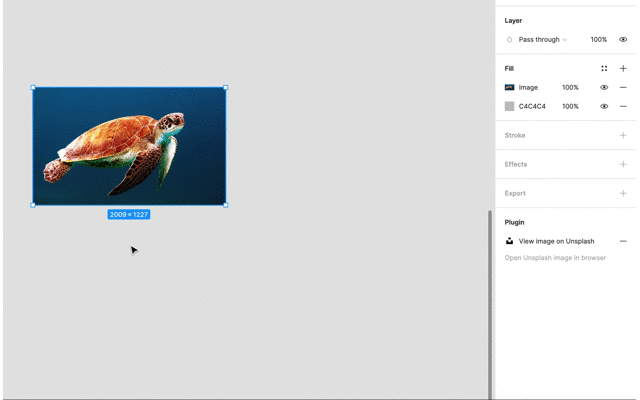The image size is (640, 400).
Task: Click the 2009 × 1227 size label
Action: coord(129,214)
